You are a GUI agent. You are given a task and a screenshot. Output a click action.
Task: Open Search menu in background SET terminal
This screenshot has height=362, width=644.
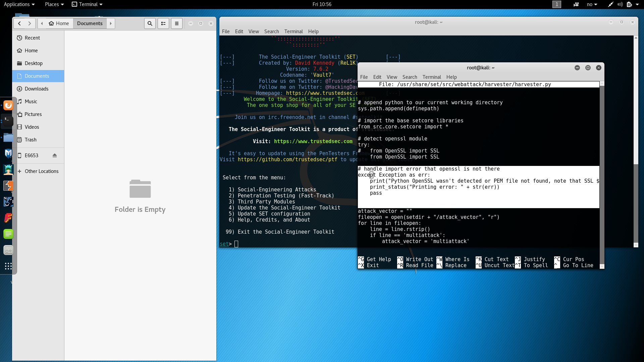[x=272, y=32]
